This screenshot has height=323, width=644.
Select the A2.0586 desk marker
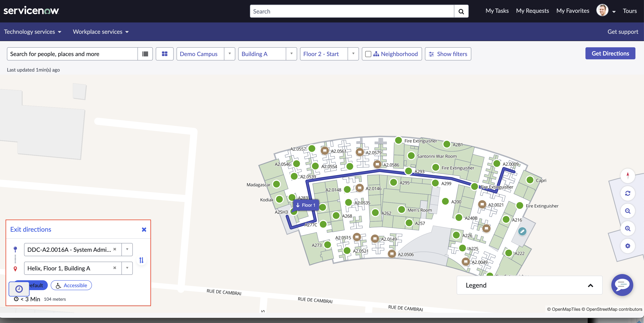(377, 164)
